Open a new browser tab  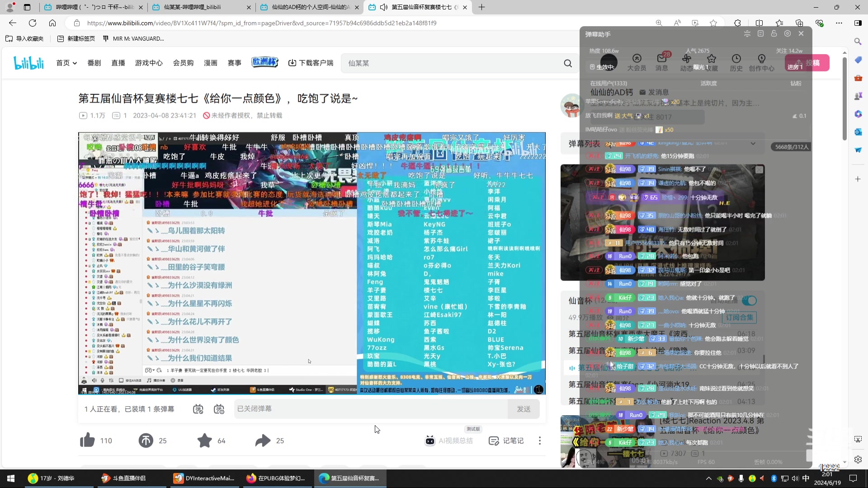481,7
